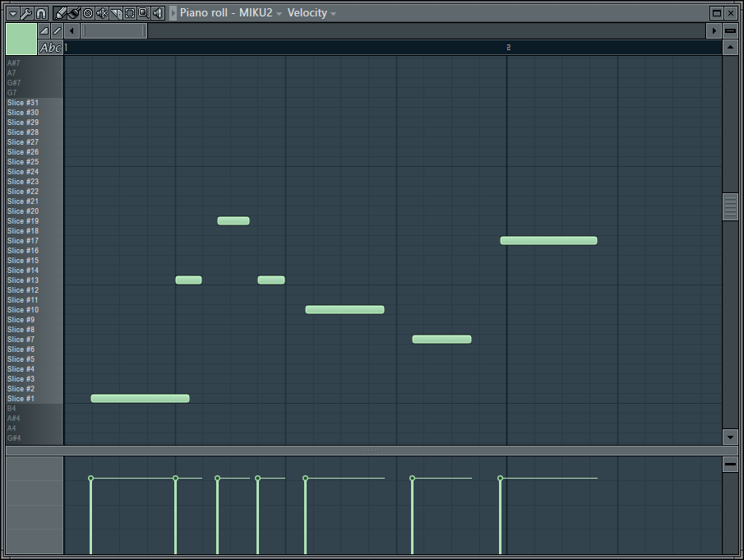Toggle the Abc key label button
Screen dimensions: 744x560
[x=50, y=48]
